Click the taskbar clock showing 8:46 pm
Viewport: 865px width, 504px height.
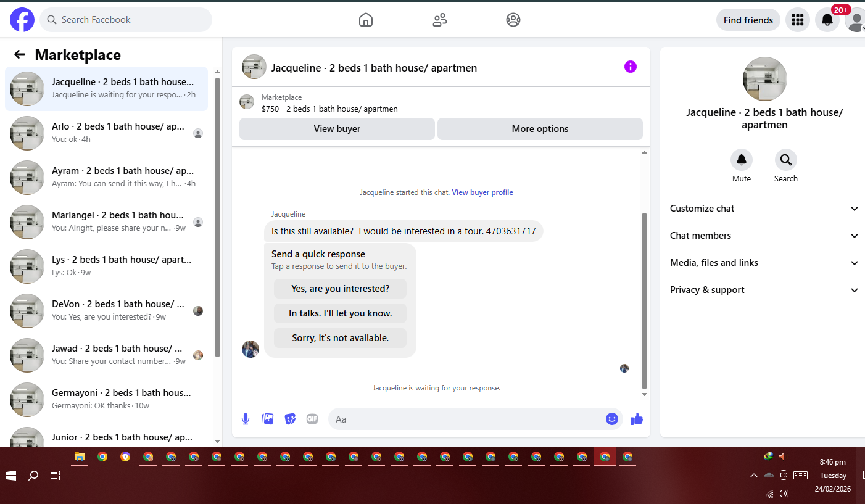pos(833,462)
